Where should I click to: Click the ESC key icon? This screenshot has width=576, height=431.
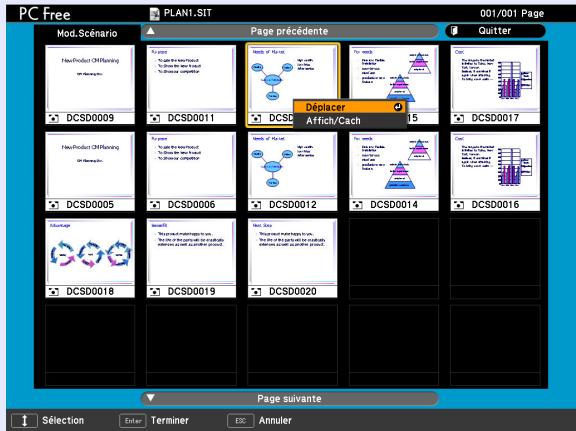coord(241,421)
